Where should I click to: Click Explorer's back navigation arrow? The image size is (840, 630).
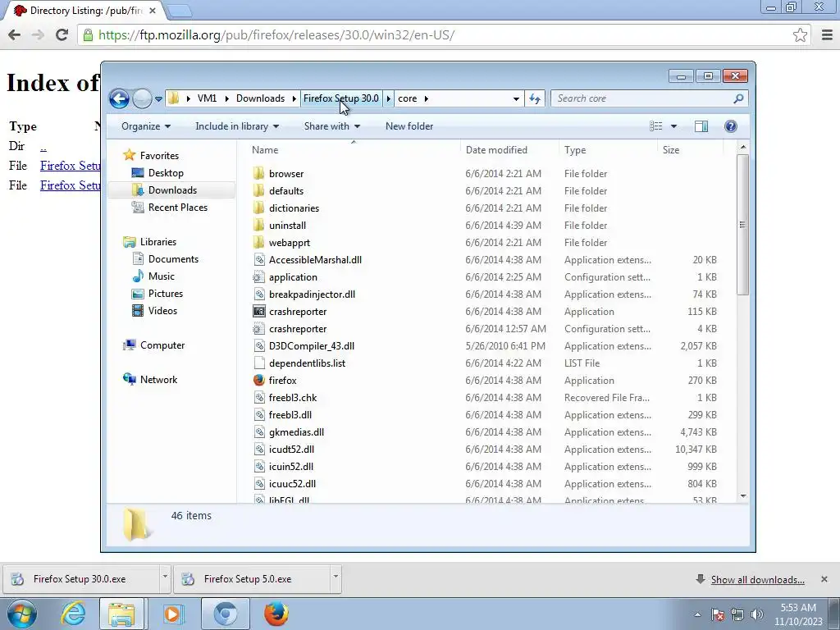[x=119, y=98]
